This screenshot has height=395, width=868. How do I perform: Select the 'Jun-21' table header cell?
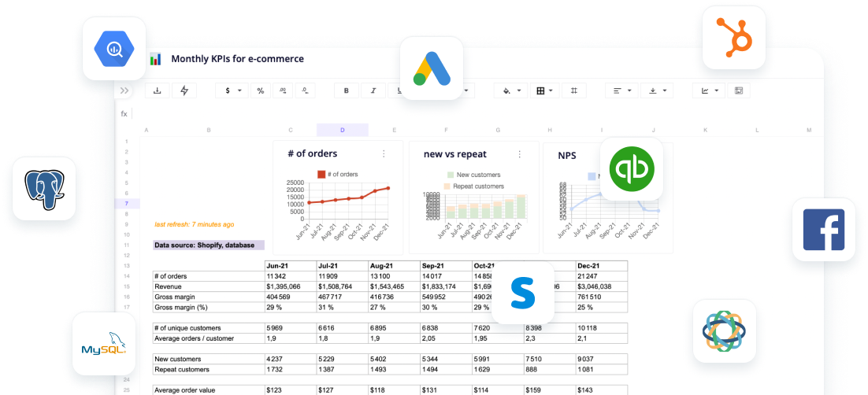pyautogui.click(x=291, y=265)
